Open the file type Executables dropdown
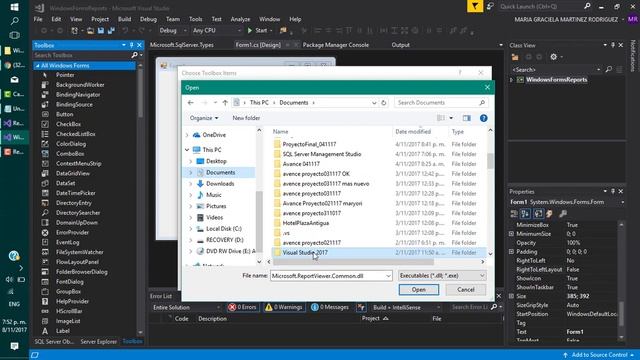Image resolution: width=640 pixels, height=360 pixels. (x=442, y=276)
